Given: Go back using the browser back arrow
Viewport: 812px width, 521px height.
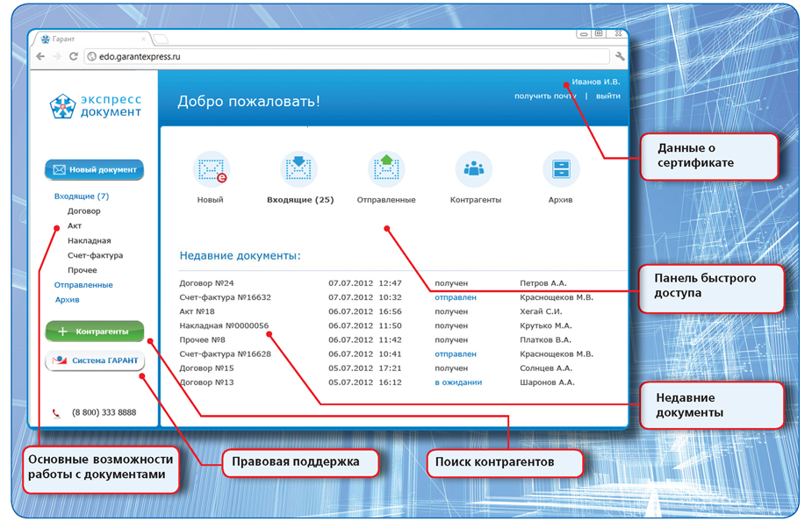Looking at the screenshot, I should (x=41, y=57).
